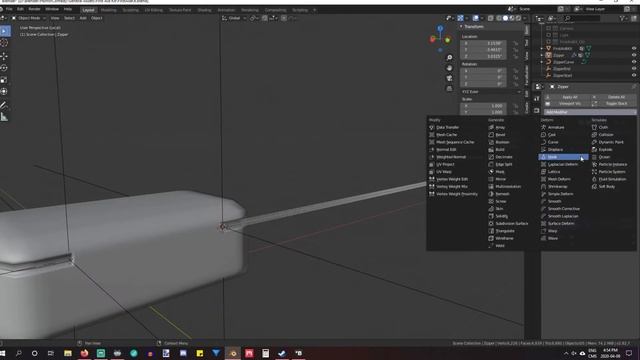Image resolution: width=640 pixels, height=360 pixels.
Task: Switch perspective/orthographic grid icon
Action: (449, 88)
